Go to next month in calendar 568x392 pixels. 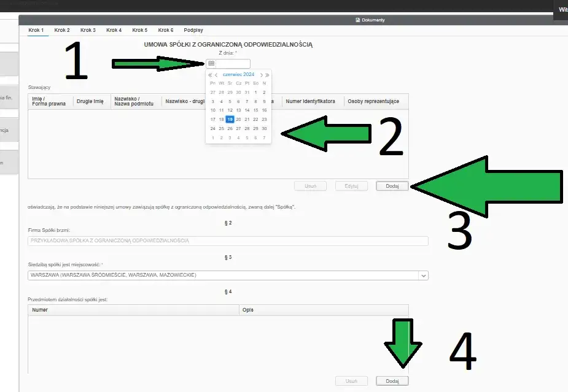pos(262,75)
